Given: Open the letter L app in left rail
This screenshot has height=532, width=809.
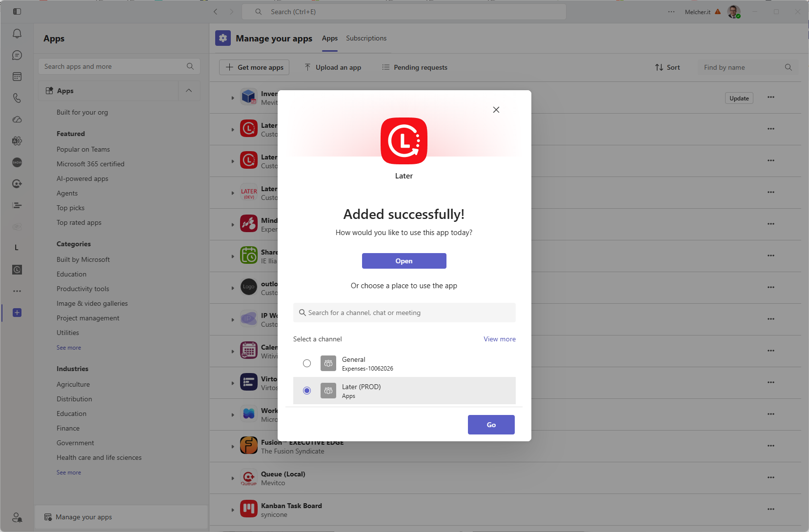Looking at the screenshot, I should click(17, 248).
